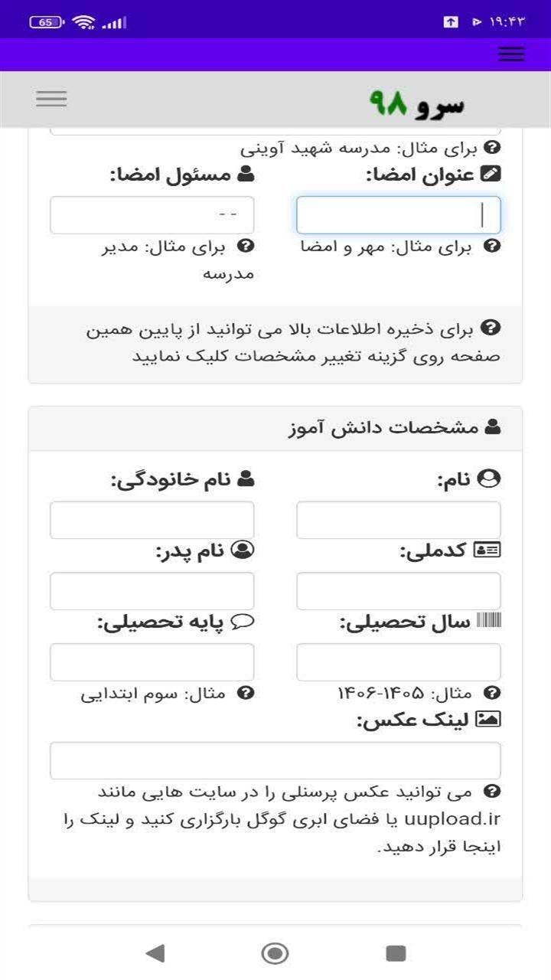Click the نام خانودگی input field

point(152,520)
